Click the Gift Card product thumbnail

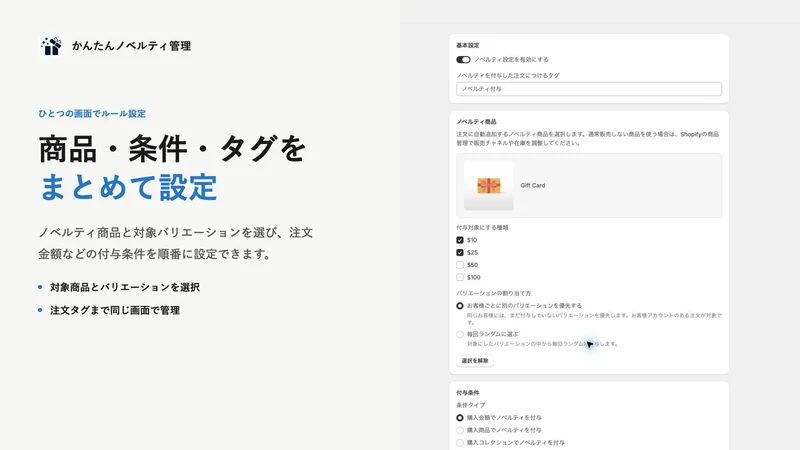pos(488,185)
